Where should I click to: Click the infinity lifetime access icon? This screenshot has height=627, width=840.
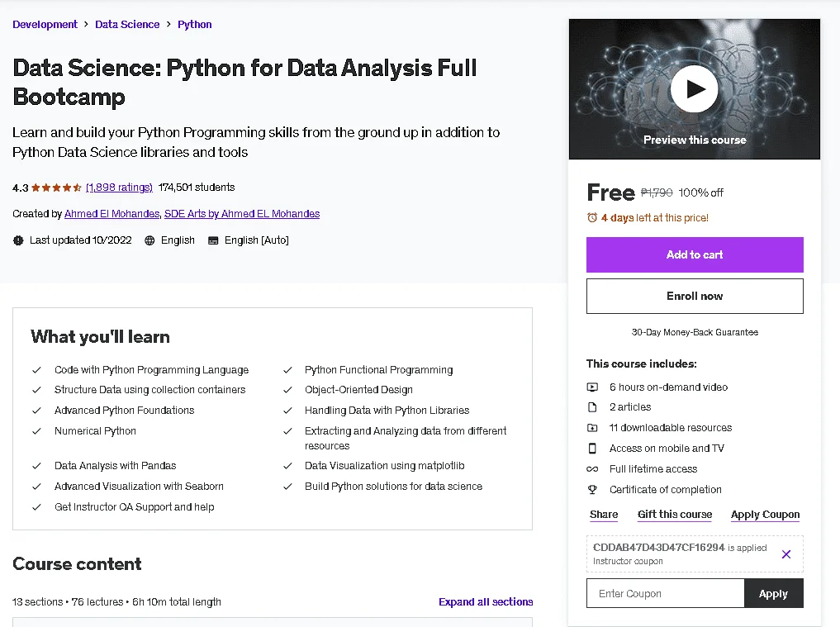click(x=592, y=469)
